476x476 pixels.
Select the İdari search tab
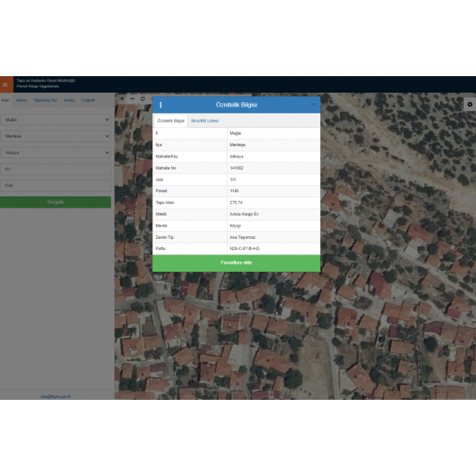coord(5,100)
